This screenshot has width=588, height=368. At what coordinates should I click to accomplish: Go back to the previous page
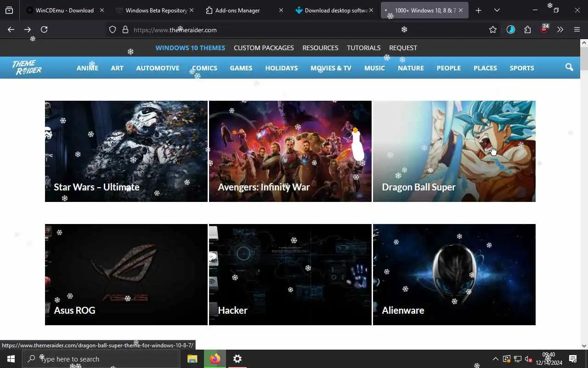coord(11,29)
